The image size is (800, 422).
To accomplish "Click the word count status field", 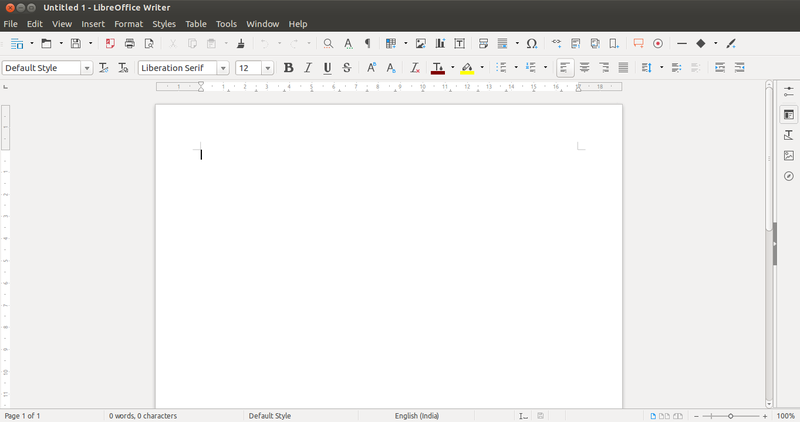I will 143,416.
